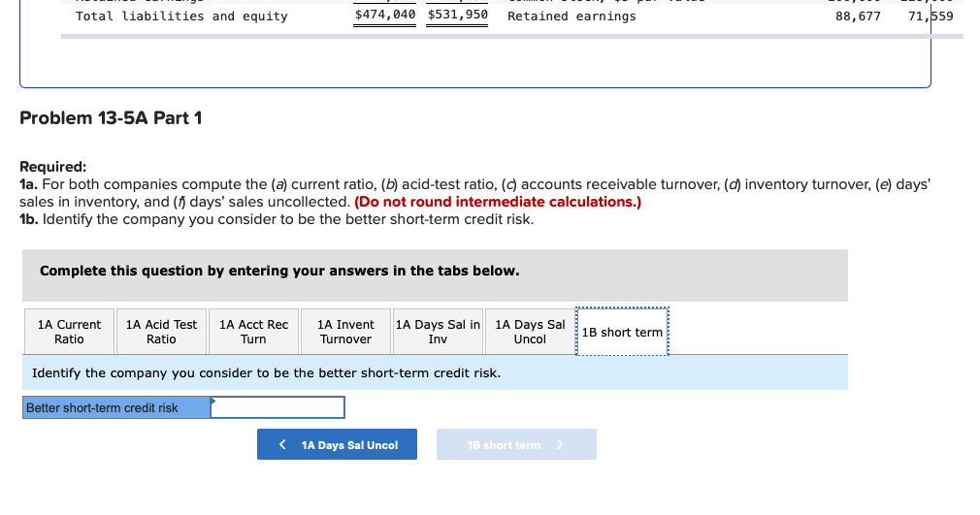Screen dimensions: 980x515
Task: Switch to the 1A Days Sal Uncol tab
Action: (x=530, y=332)
